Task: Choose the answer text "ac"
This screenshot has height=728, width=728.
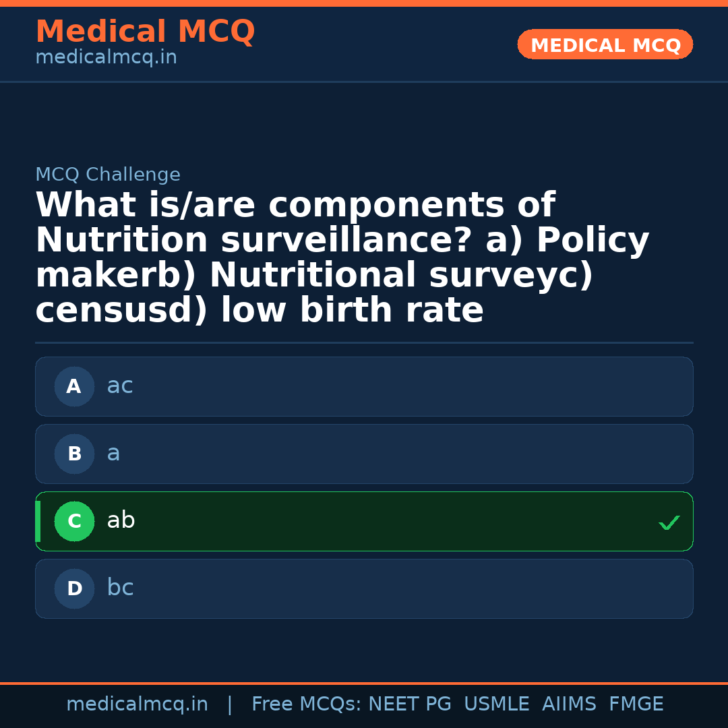Action: (x=120, y=386)
